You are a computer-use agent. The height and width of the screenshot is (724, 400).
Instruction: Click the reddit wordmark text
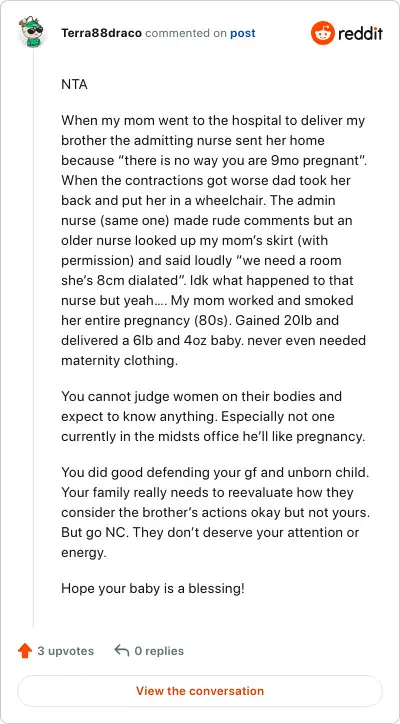pos(361,33)
